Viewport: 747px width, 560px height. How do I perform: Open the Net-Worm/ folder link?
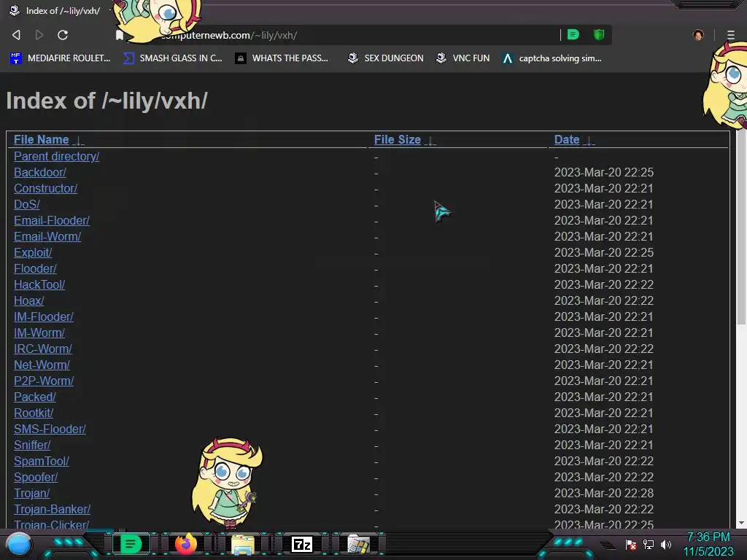coord(42,365)
